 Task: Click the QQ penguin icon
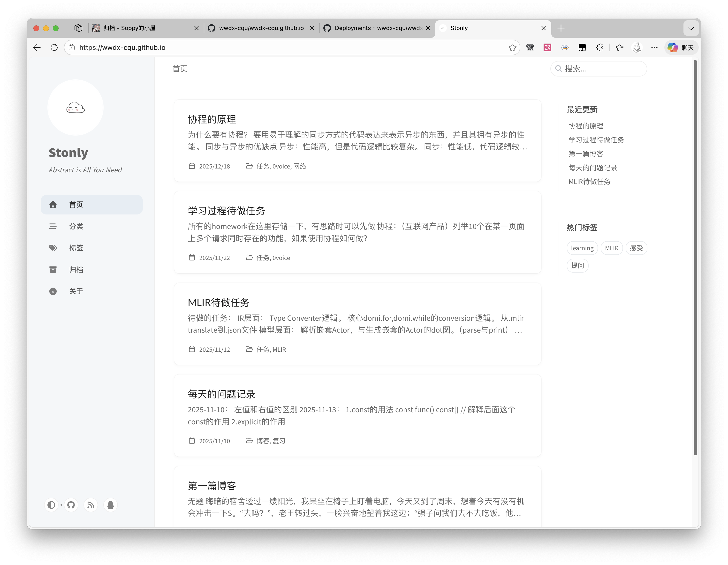(111, 505)
